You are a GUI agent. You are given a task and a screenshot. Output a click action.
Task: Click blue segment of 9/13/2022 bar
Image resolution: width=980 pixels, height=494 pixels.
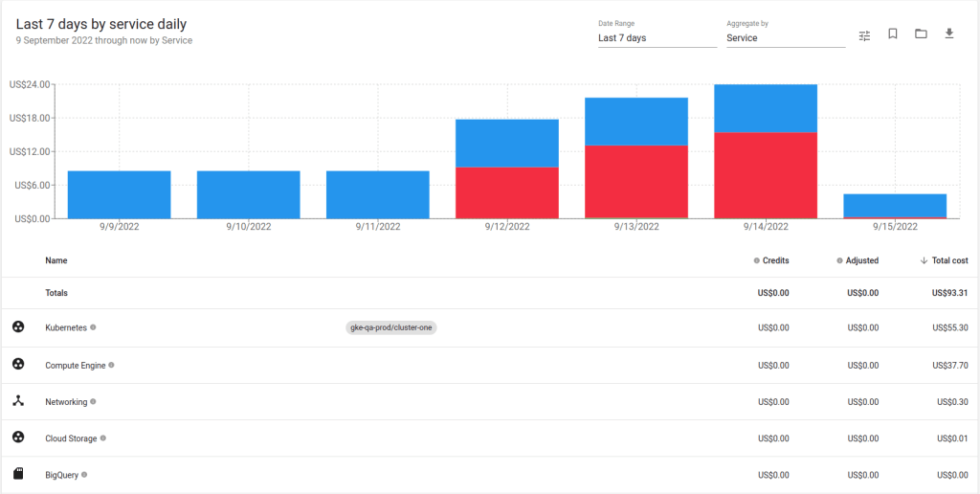coord(636,122)
